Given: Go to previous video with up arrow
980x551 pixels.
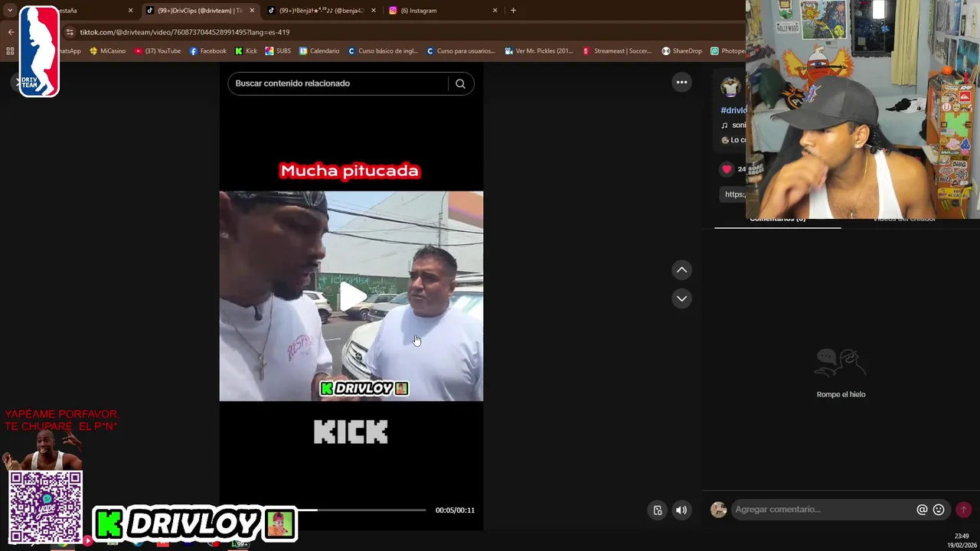Looking at the screenshot, I should [681, 269].
